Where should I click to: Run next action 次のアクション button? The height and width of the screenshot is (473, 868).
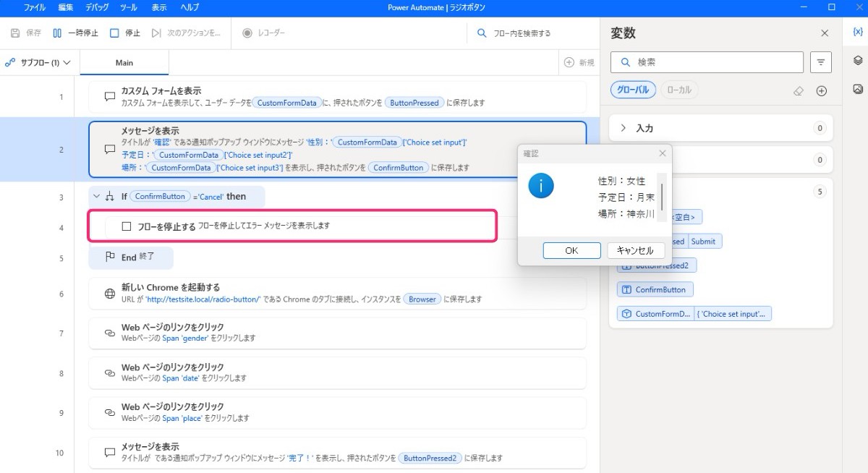[x=185, y=33]
